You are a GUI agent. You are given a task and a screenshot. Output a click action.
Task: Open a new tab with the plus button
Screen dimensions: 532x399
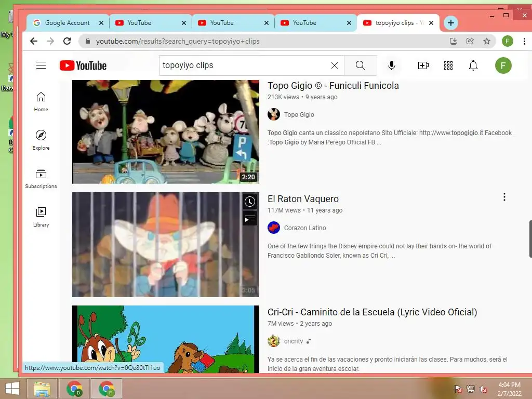click(x=451, y=23)
